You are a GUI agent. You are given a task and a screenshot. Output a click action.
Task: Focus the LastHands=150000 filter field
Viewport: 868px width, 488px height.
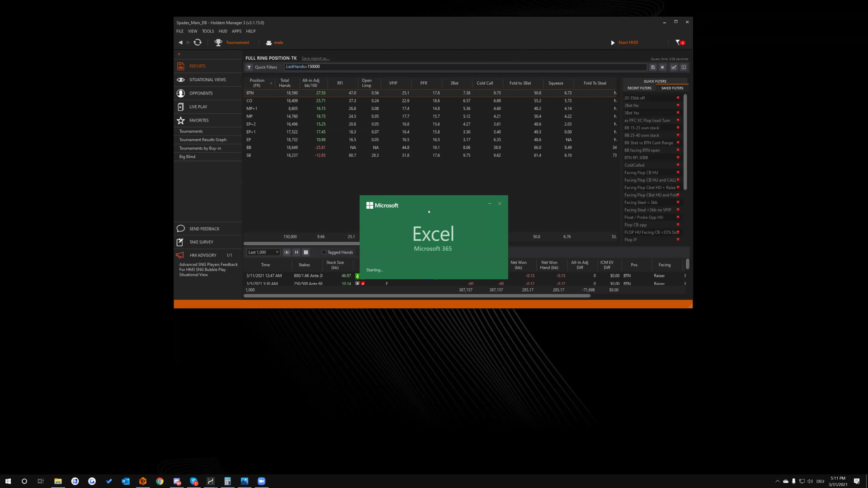click(465, 67)
